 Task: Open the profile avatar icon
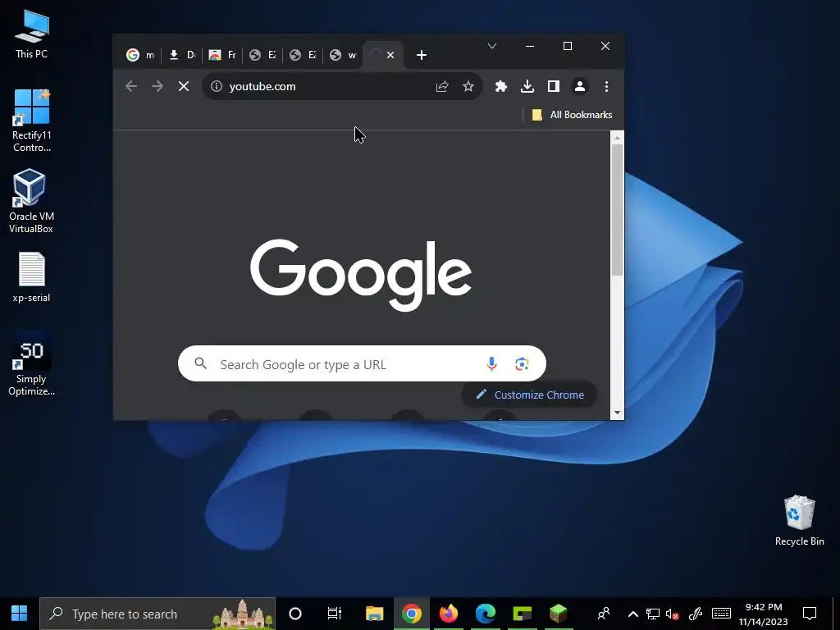point(580,86)
